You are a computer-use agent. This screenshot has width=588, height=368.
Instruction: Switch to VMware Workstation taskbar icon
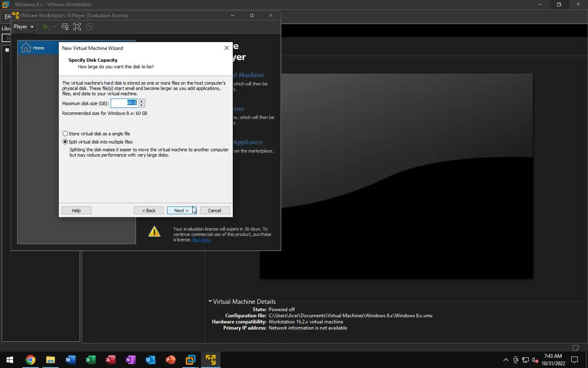pos(190,360)
